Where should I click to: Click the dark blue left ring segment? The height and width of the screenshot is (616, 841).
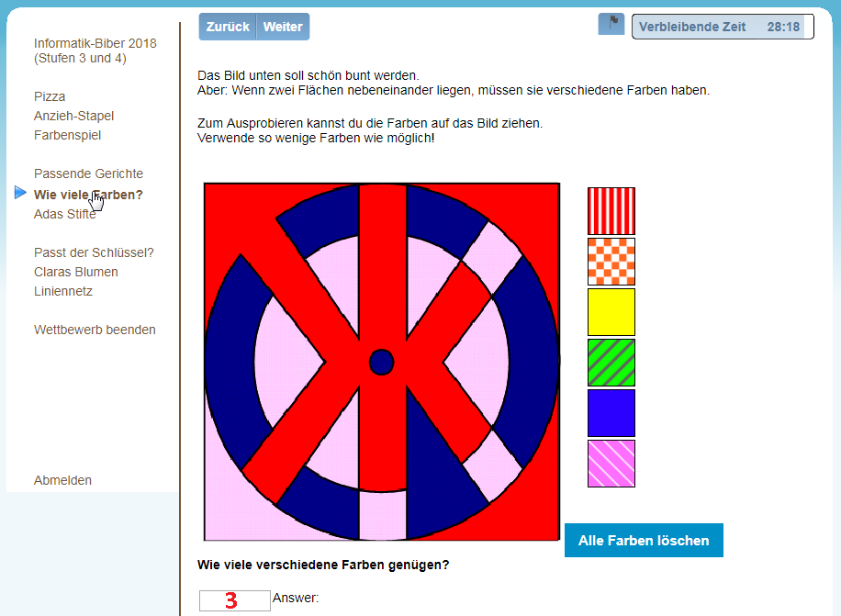230,363
